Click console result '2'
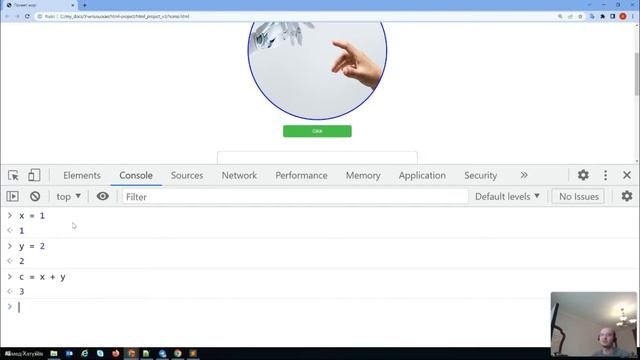 pyautogui.click(x=22, y=261)
